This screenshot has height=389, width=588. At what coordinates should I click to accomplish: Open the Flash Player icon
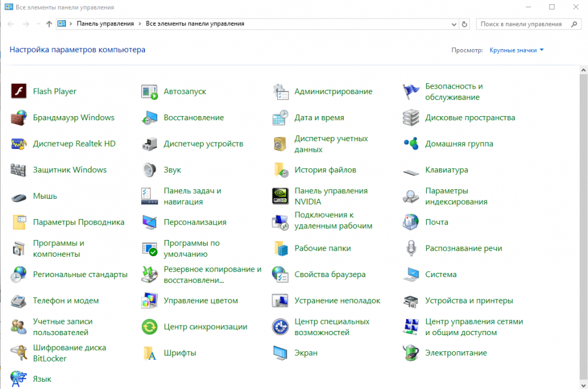pyautogui.click(x=19, y=91)
